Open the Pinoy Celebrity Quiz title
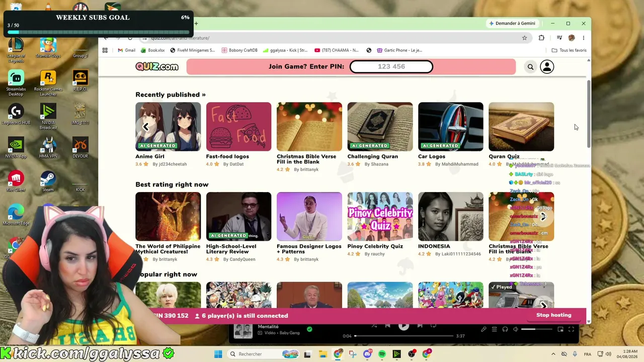The height and width of the screenshot is (362, 644). click(375, 246)
